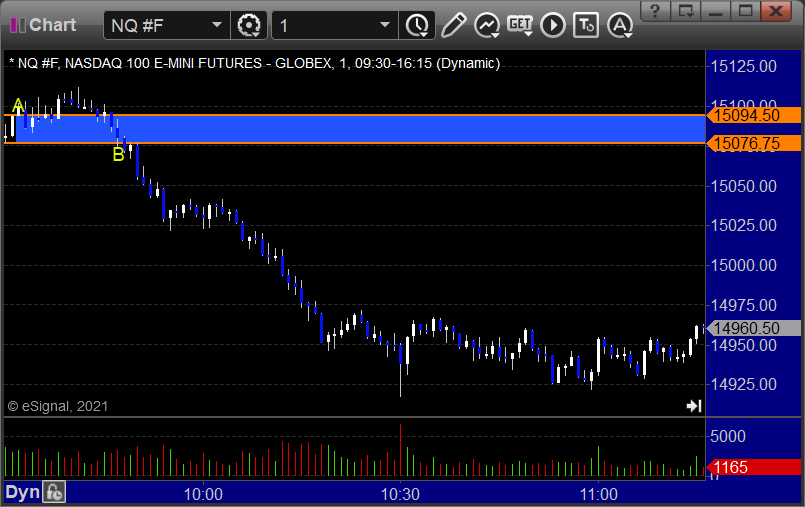Screen dimensions: 805x507
Task: Click the 11:00 time axis label
Action: point(599,494)
